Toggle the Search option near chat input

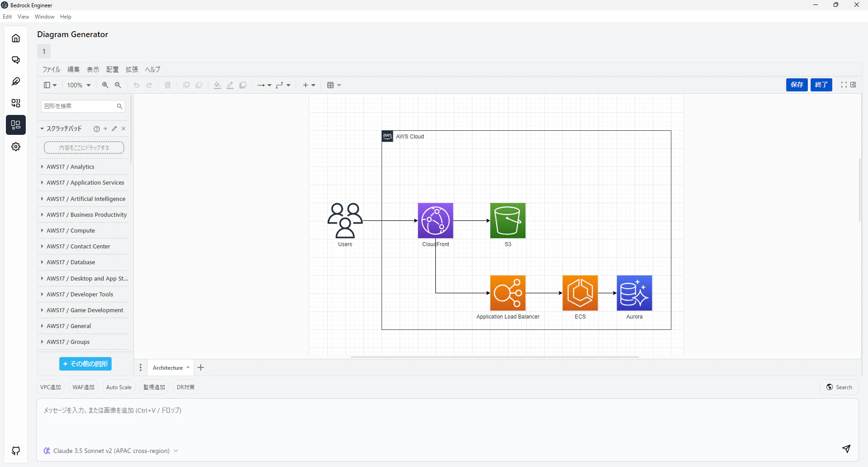pyautogui.click(x=839, y=387)
